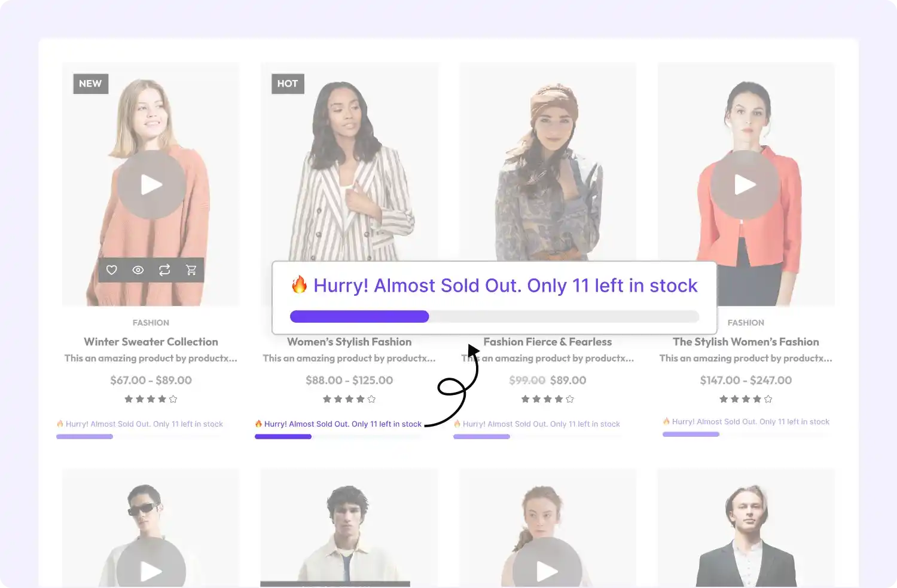
Task: Open quick view with the eye icon
Action: [138, 270]
